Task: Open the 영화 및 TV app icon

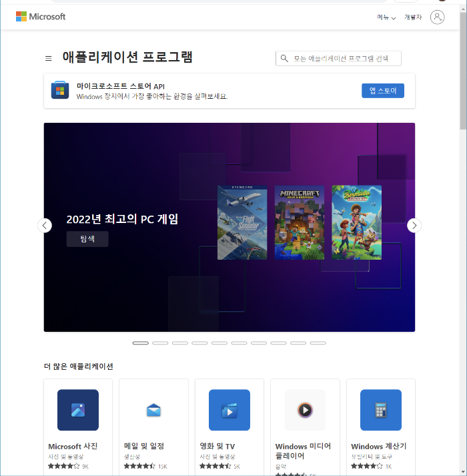Action: 229,410
